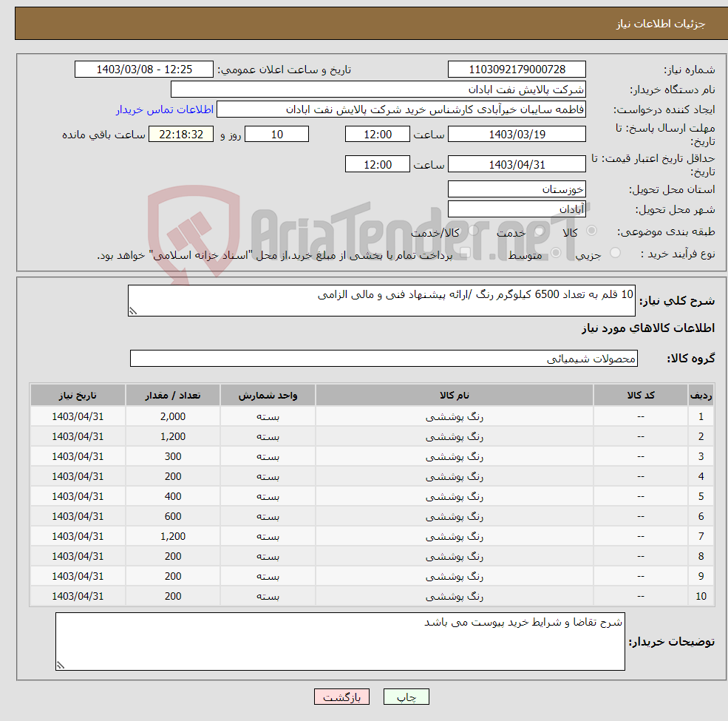Viewport: 728px width, 721px height.
Task: Click the response deadline date 1403/03/19
Action: (517, 135)
